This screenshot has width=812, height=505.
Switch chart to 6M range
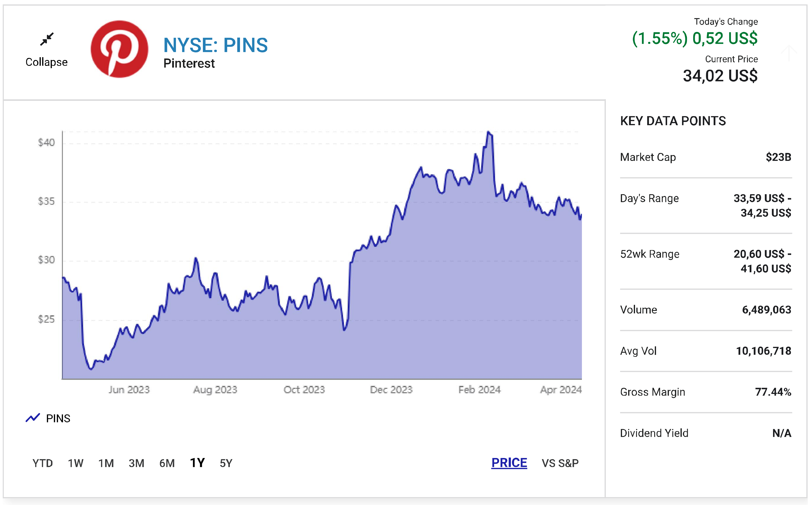pyautogui.click(x=167, y=463)
